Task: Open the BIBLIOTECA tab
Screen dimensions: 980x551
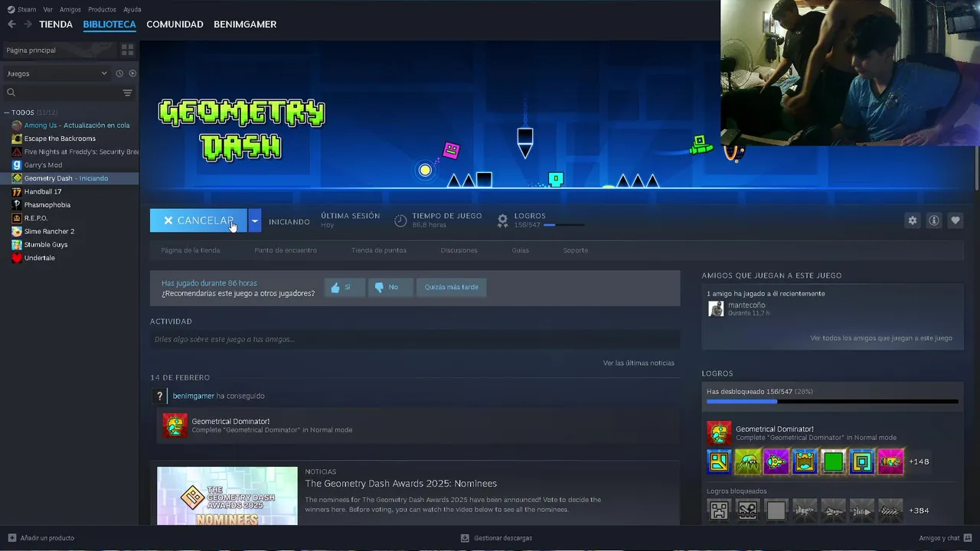Action: 109,24
